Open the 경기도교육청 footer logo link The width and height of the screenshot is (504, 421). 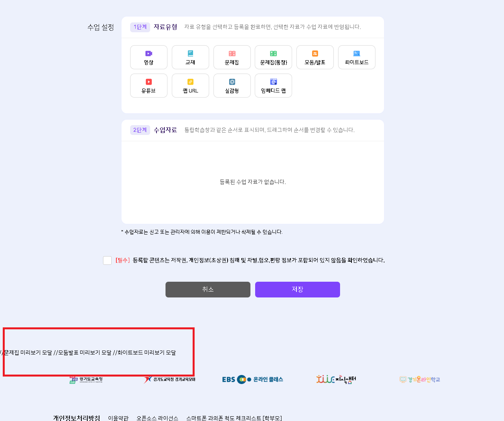click(x=86, y=380)
